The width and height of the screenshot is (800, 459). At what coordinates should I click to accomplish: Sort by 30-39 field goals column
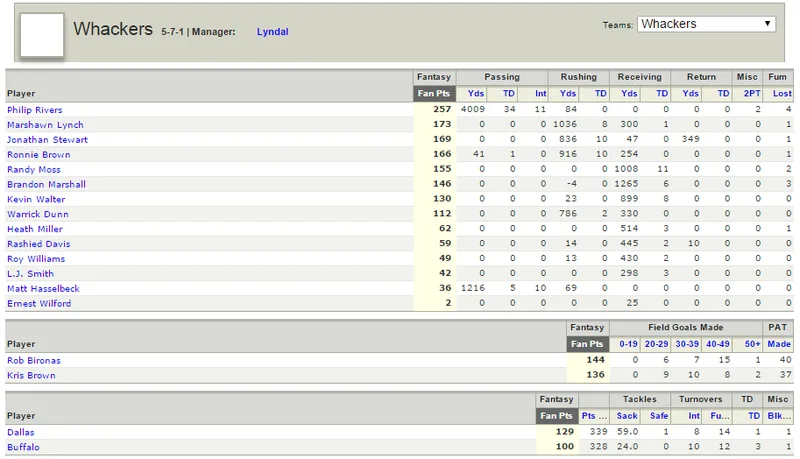(x=687, y=344)
